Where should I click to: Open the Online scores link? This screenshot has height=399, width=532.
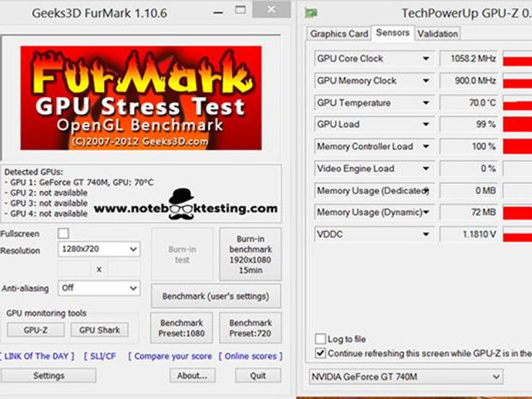click(251, 357)
